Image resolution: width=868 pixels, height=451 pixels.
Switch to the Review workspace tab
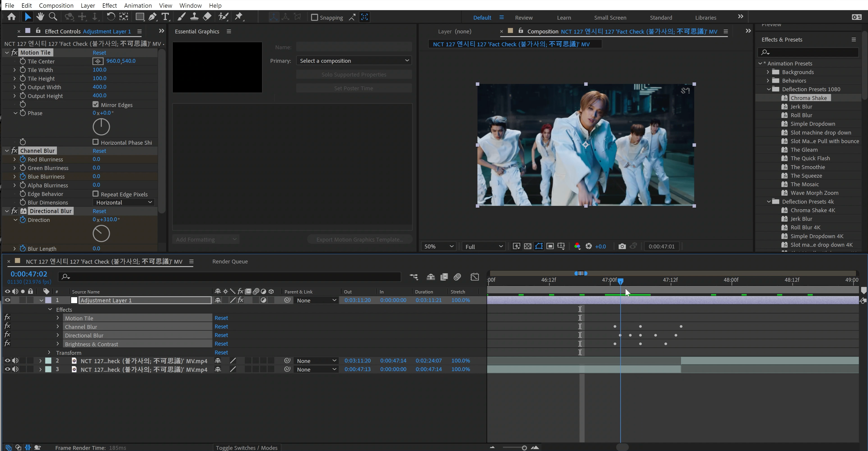pyautogui.click(x=523, y=17)
